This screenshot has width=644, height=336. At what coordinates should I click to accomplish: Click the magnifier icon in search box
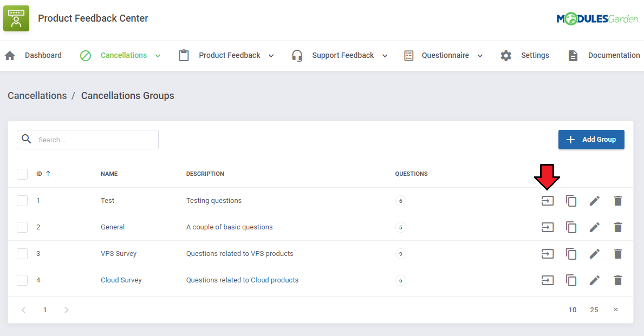click(x=27, y=139)
